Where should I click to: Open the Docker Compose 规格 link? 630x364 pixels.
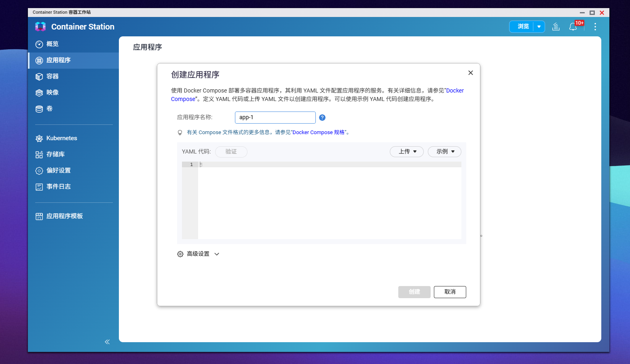pos(319,133)
